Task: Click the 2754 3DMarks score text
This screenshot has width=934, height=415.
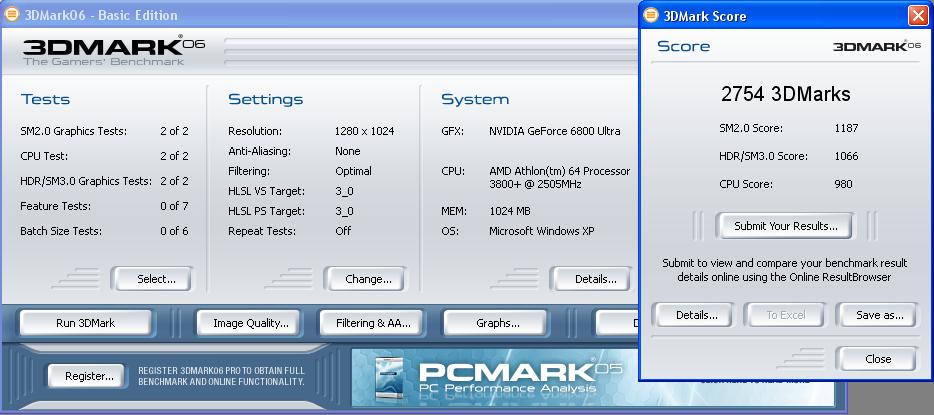Action: click(785, 94)
